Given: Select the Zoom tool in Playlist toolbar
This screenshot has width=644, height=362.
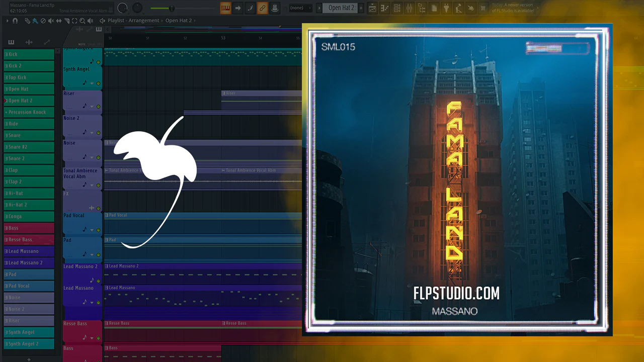Looking at the screenshot, I should click(82, 21).
